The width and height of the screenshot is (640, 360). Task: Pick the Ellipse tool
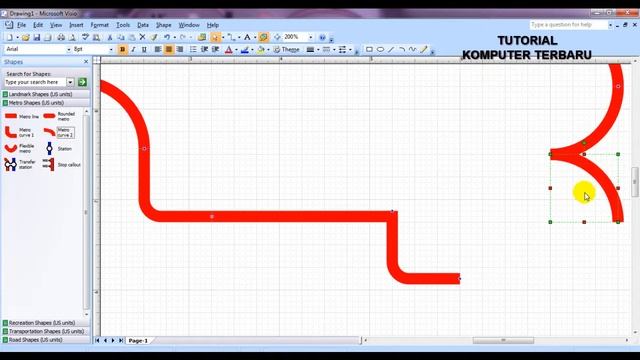point(380,49)
